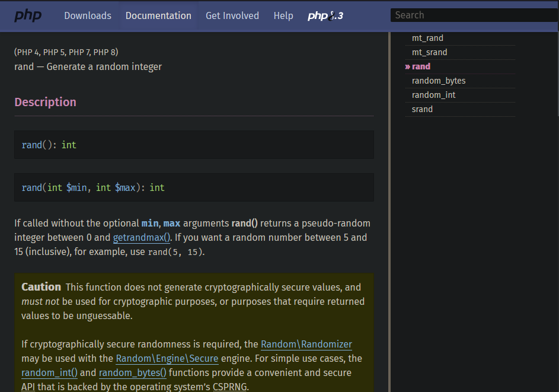Screen dimensions: 559x392
Task: Open the Get Involved page
Action: (232, 16)
